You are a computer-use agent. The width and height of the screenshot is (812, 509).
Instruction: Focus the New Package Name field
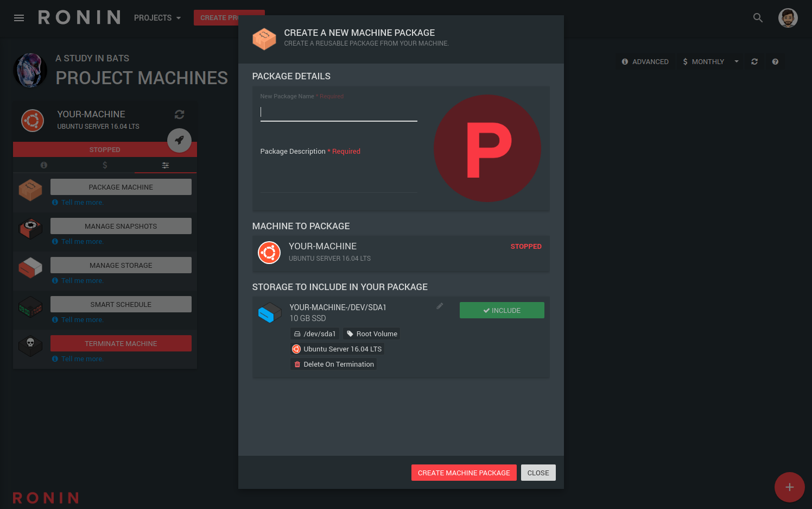point(339,112)
